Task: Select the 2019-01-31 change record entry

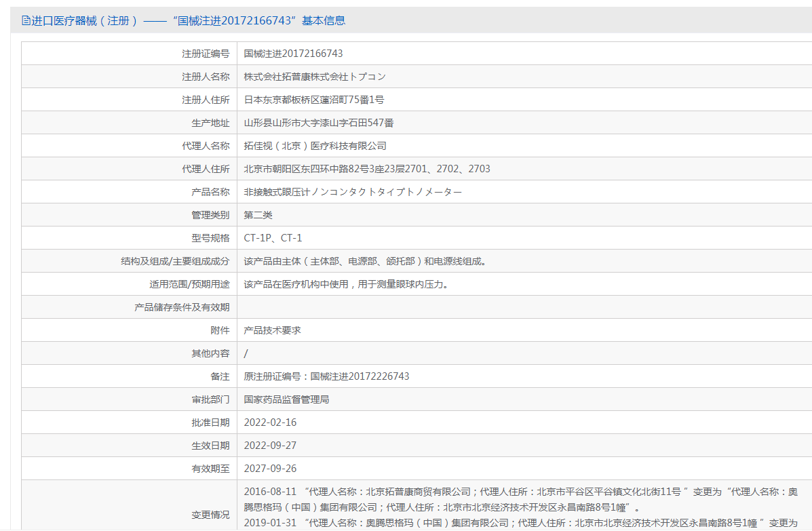Action: coord(521,524)
